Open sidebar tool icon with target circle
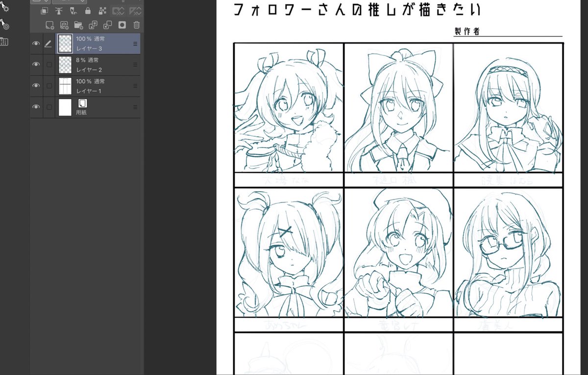 coord(5,24)
